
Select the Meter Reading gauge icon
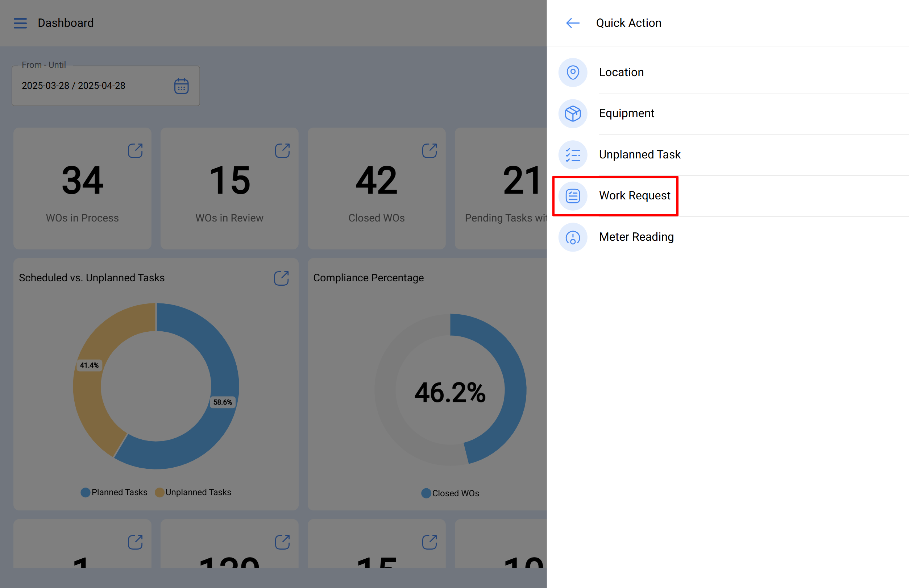coord(573,237)
